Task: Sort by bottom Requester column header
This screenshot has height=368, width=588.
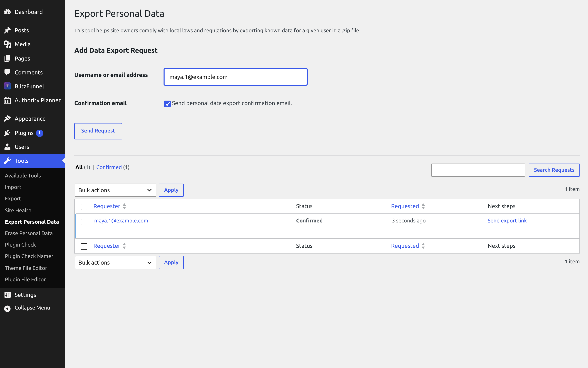Action: click(x=107, y=246)
